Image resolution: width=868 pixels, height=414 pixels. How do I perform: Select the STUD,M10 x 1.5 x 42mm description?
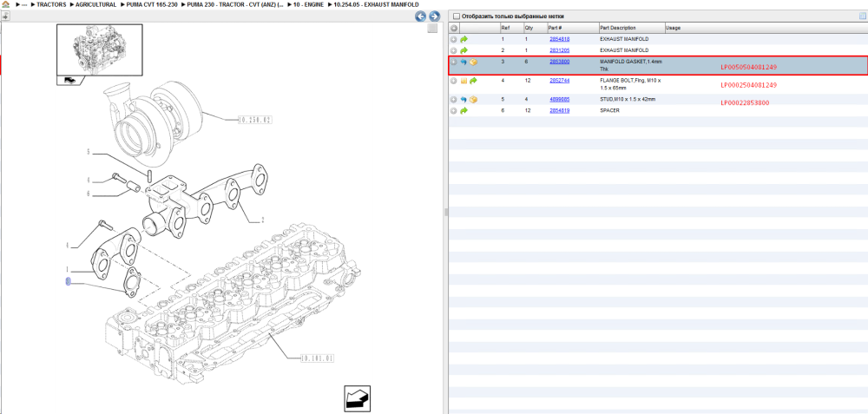click(628, 100)
